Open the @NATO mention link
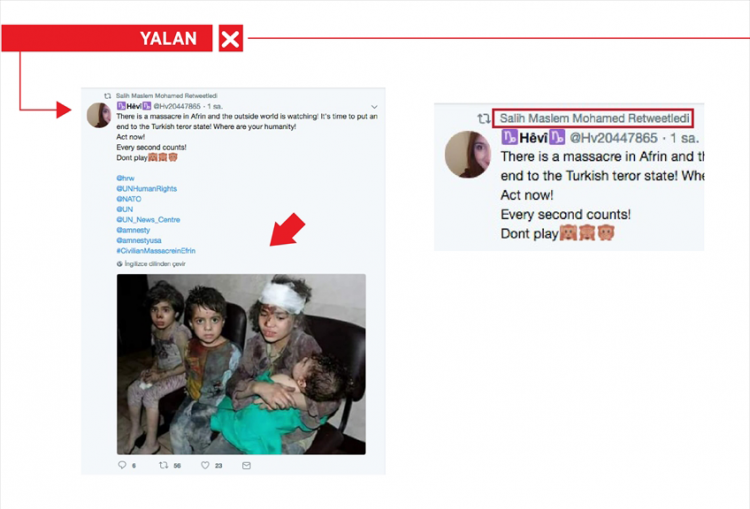Viewport: 750px width, 509px height. click(x=129, y=199)
